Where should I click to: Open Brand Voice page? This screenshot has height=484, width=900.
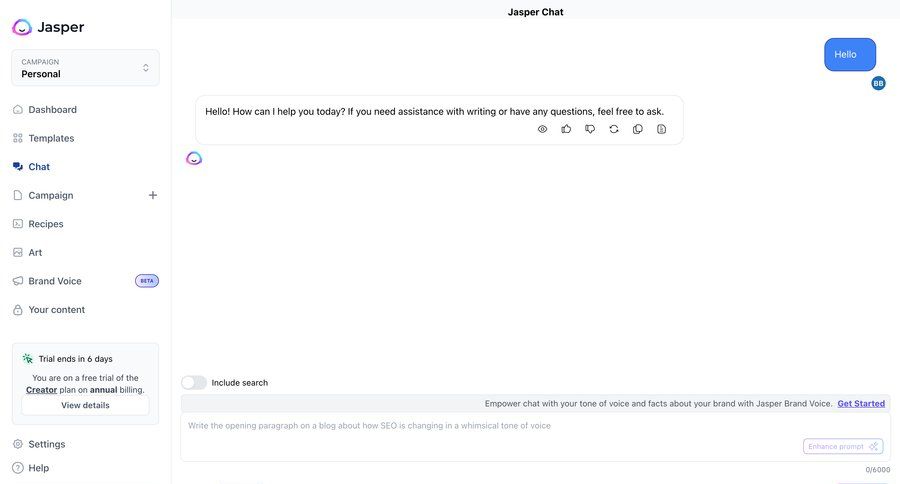coord(55,281)
